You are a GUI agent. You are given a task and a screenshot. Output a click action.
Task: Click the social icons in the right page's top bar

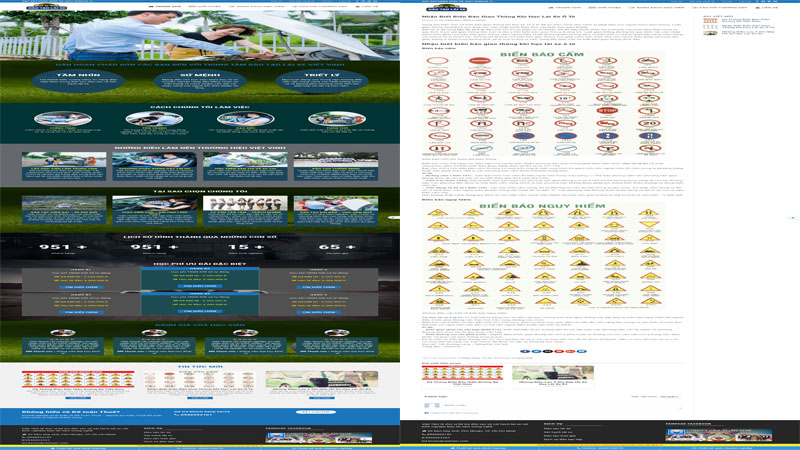[767, 2]
